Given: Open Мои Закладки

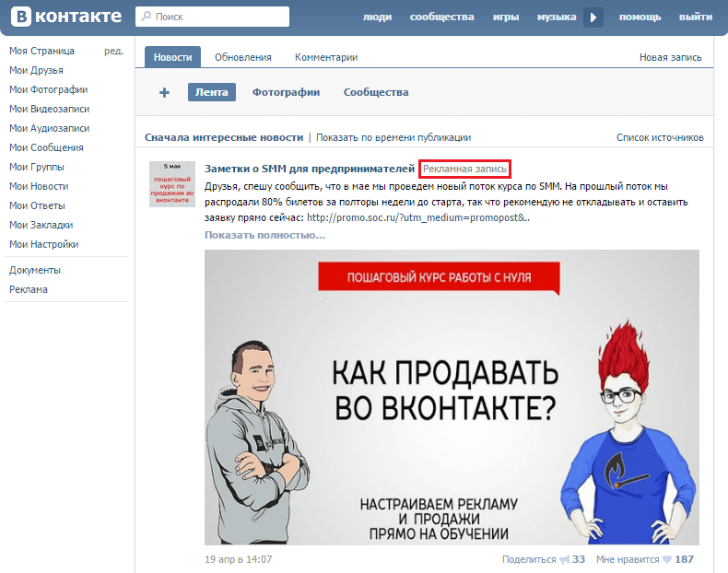Looking at the screenshot, I should click(x=41, y=225).
